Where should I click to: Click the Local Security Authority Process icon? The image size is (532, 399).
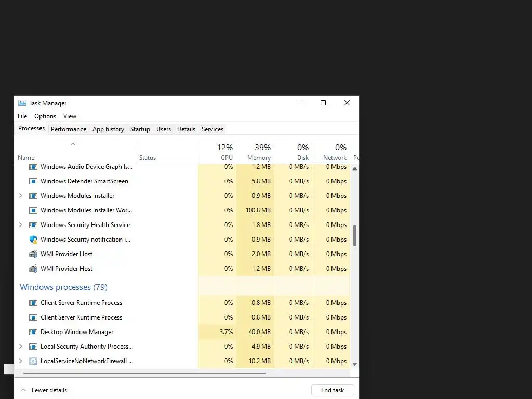(x=33, y=347)
